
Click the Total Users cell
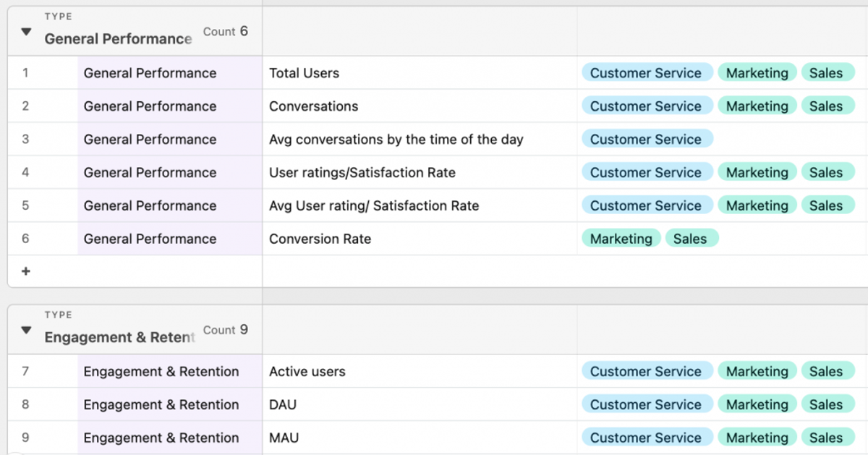(x=420, y=73)
